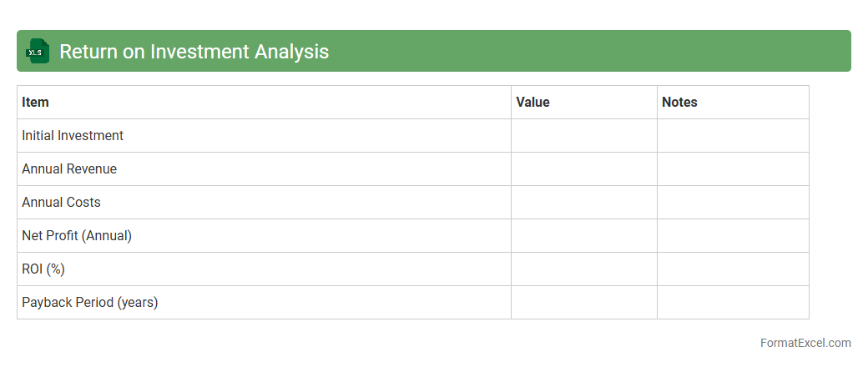Click the Net Profit (Annual) label
The image size is (868, 367).
point(77,235)
